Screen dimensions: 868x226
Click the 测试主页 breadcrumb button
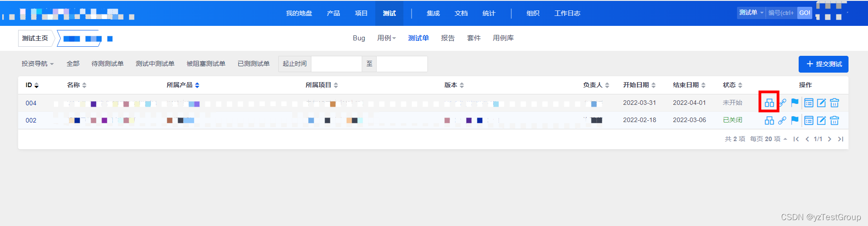pos(35,38)
